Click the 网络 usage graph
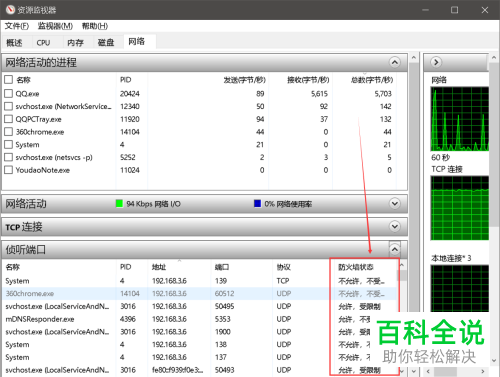Screen dimensions: 500x377 pyautogui.click(x=460, y=119)
